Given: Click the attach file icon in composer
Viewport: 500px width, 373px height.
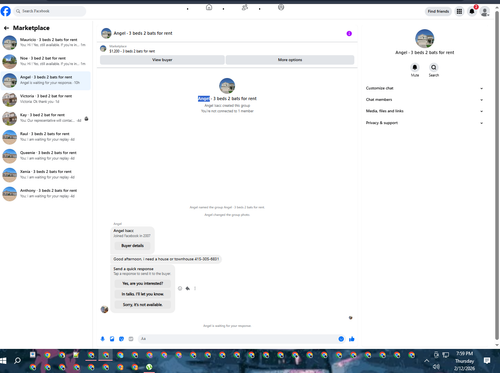Looking at the screenshot, I should pyautogui.click(x=112, y=339).
